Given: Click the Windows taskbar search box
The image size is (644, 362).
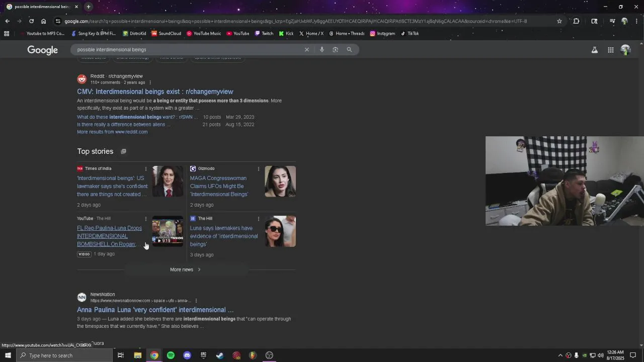Looking at the screenshot, I should pos(64,355).
